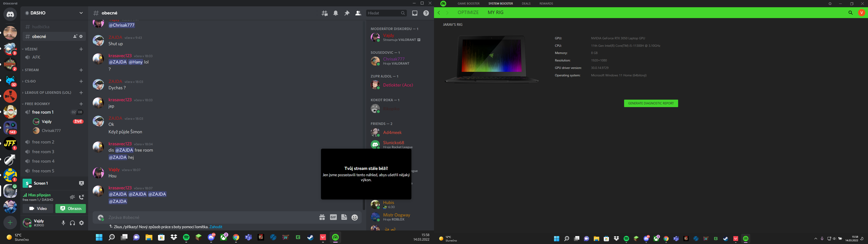
Task: Open Steam from right monitor taskbar
Action: [x=725, y=239]
